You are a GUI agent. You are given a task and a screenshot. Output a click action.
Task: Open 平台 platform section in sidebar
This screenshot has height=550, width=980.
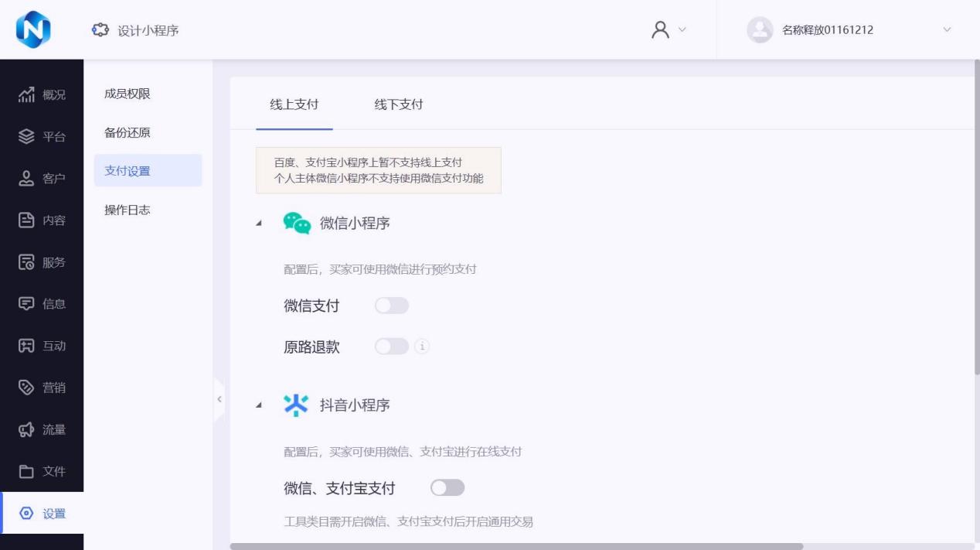click(x=42, y=137)
